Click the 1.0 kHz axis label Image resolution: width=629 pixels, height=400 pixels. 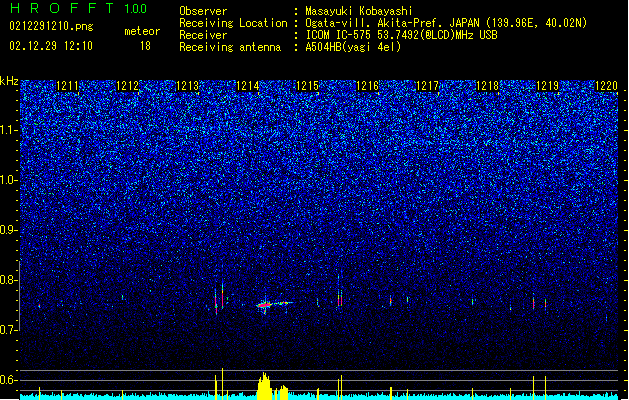click(x=9, y=180)
